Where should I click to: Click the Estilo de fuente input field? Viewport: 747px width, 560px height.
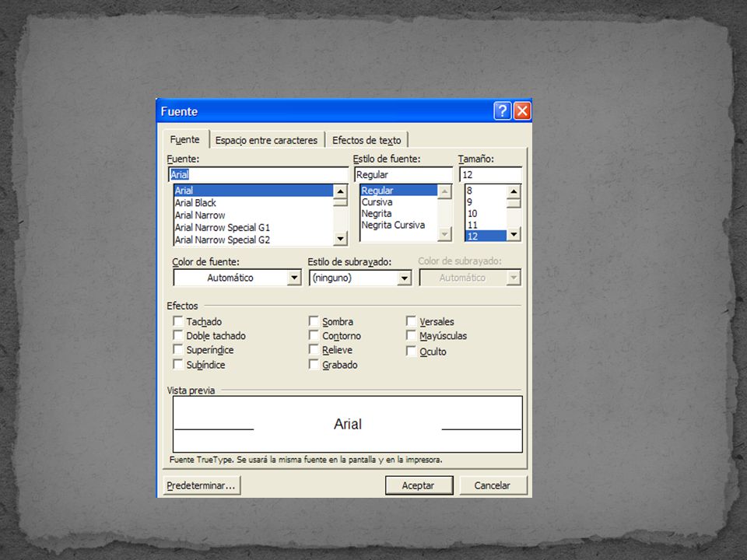(x=403, y=174)
